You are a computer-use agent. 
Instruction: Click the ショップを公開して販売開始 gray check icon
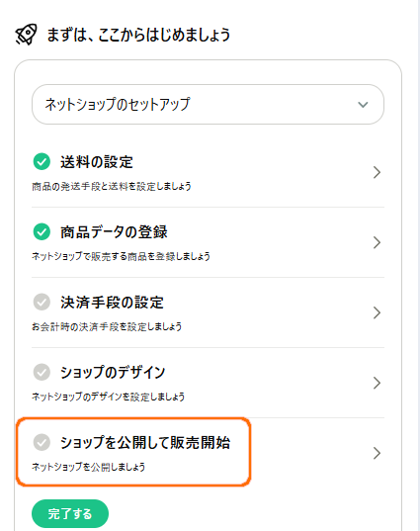tap(42, 442)
